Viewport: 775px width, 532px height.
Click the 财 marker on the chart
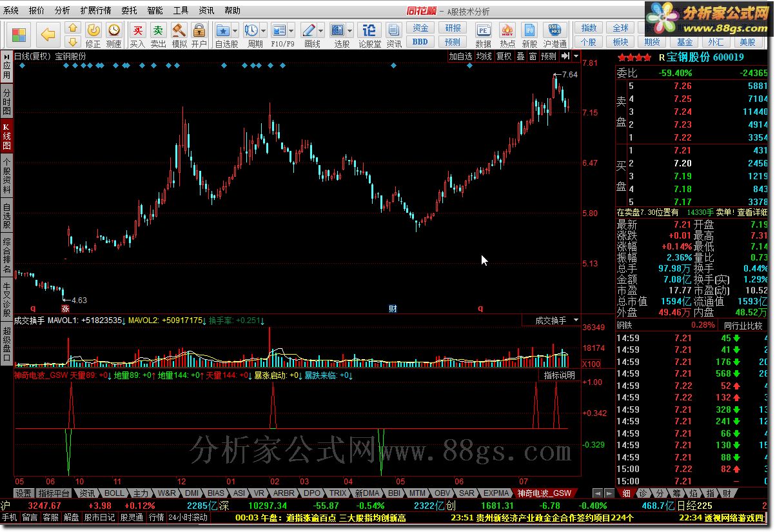pyautogui.click(x=392, y=309)
